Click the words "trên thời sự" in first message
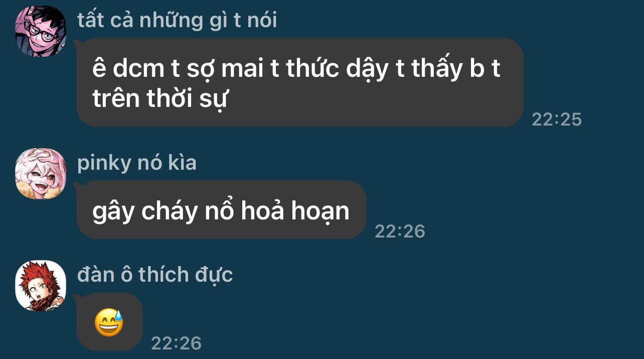Screen dimensions: 644x359 point(160,99)
